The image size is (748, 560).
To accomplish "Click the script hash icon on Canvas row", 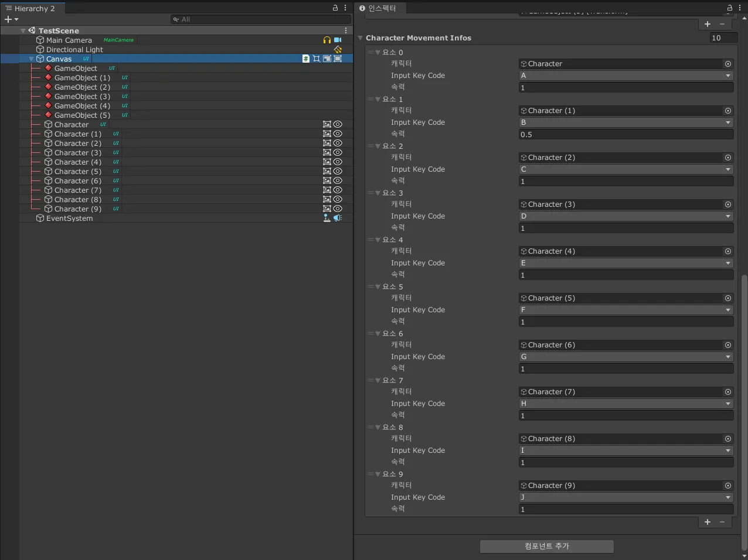I will coord(306,59).
